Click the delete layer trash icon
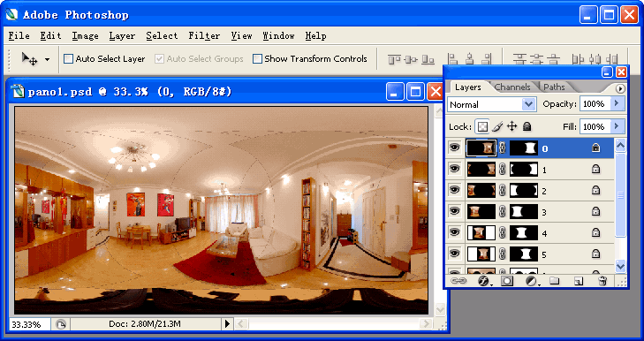Viewport: 644px width, 341px height. point(602,281)
